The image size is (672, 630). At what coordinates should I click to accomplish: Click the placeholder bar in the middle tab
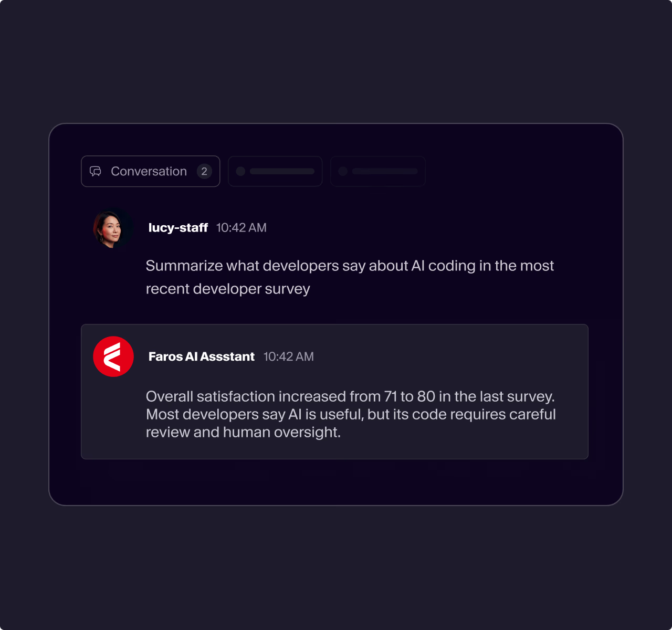(x=281, y=171)
